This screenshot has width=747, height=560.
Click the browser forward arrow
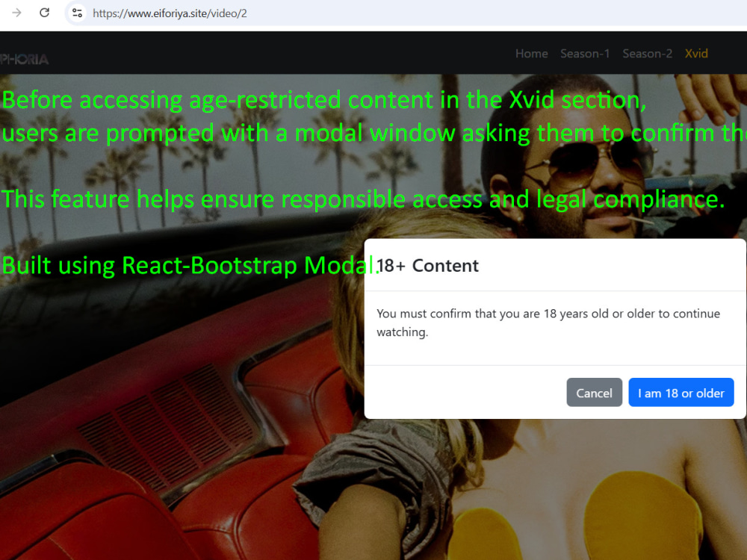pos(16,13)
